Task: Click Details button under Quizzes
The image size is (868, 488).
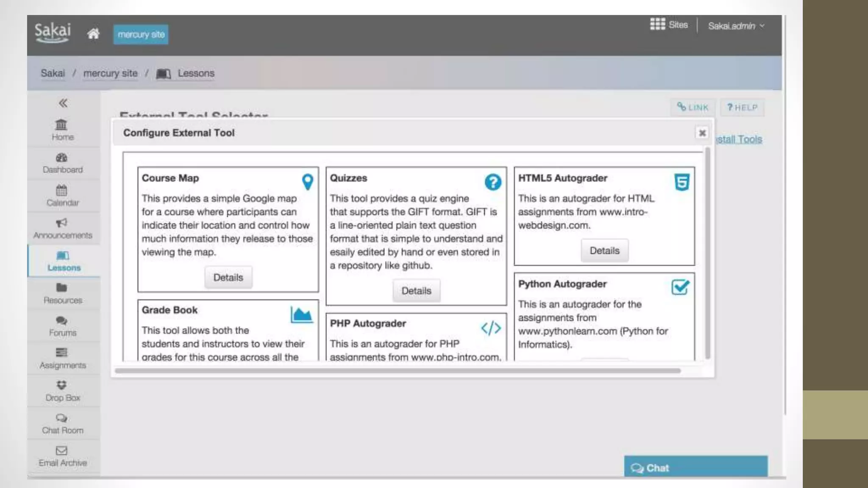Action: pyautogui.click(x=416, y=291)
